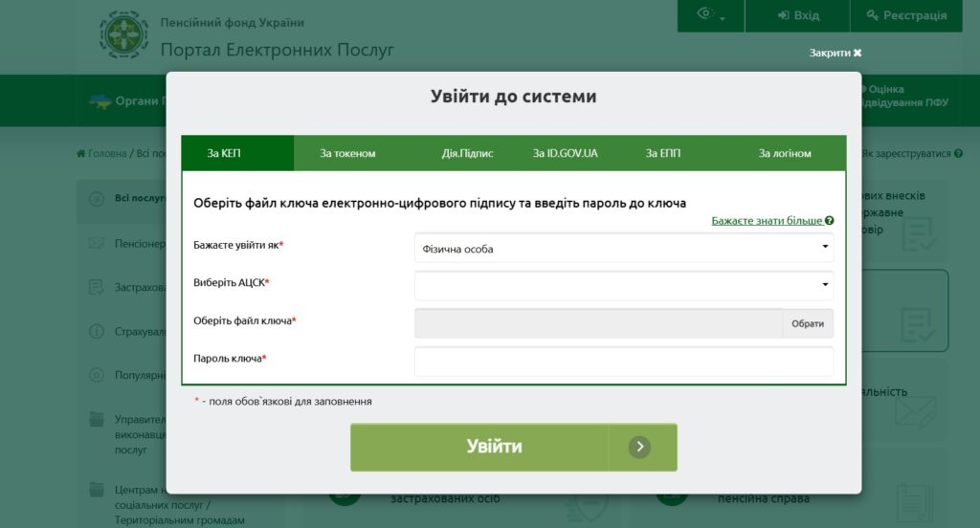Image resolution: width=980 pixels, height=528 pixels.
Task: Click the document checkmark icon on the outlined card
Action: (918, 323)
